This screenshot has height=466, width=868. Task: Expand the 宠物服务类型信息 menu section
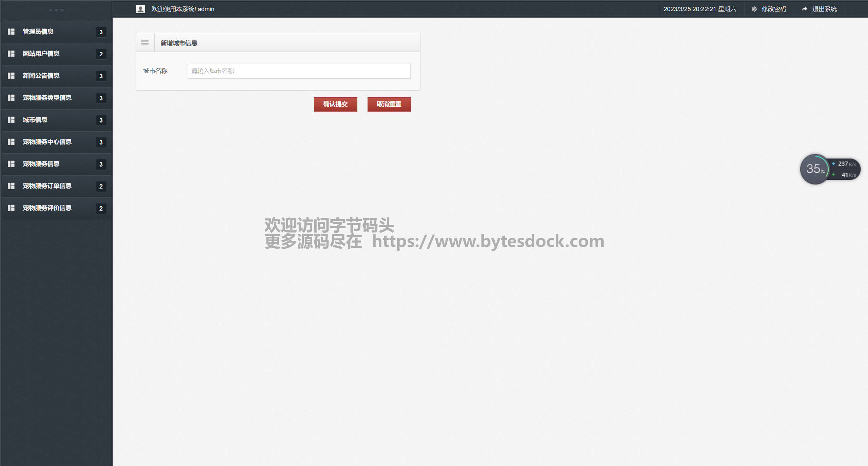click(47, 98)
